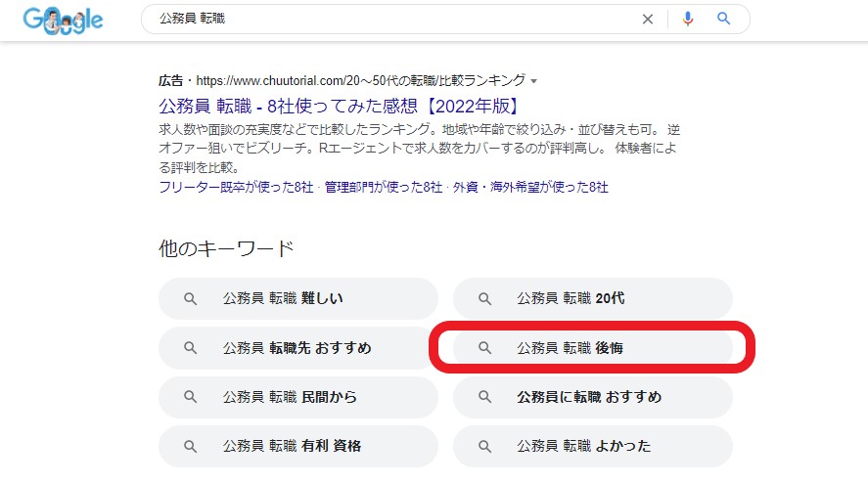This screenshot has height=484, width=868.
Task: Click magnifier icon beside 公務員 転職 後悔
Action: coord(484,348)
